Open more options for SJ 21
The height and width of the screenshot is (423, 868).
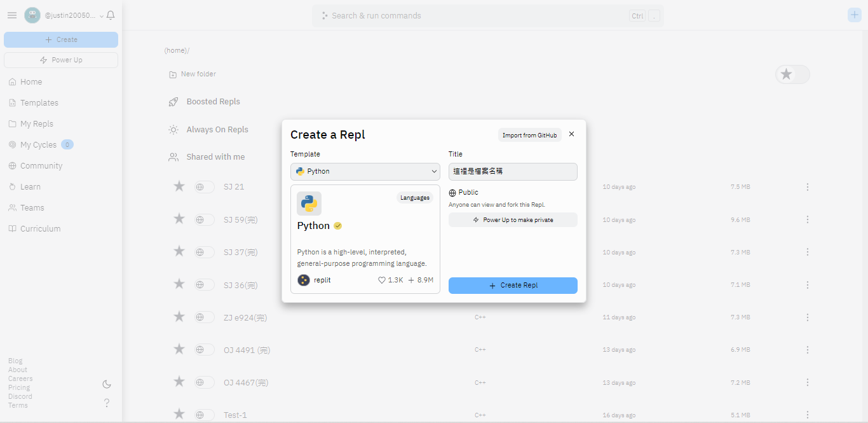point(808,187)
